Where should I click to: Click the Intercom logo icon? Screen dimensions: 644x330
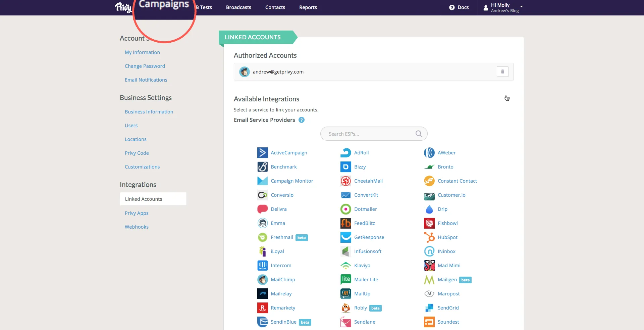(x=262, y=266)
